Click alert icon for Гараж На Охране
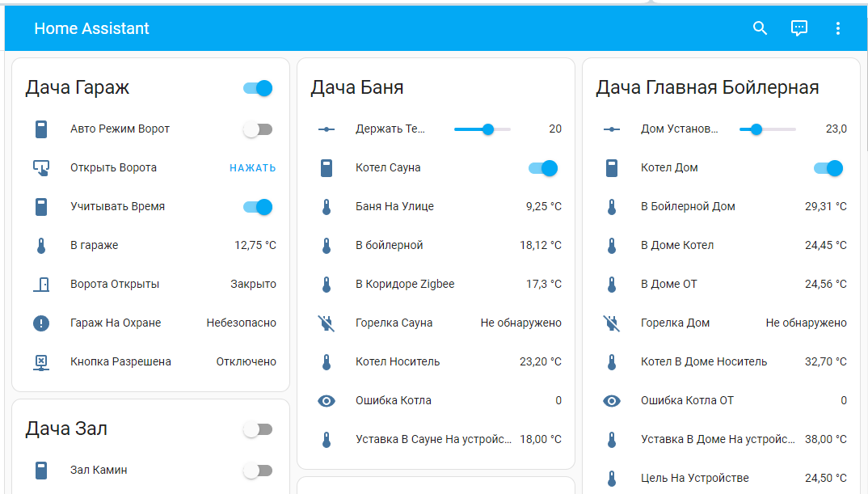Image resolution: width=868 pixels, height=494 pixels. tap(41, 323)
